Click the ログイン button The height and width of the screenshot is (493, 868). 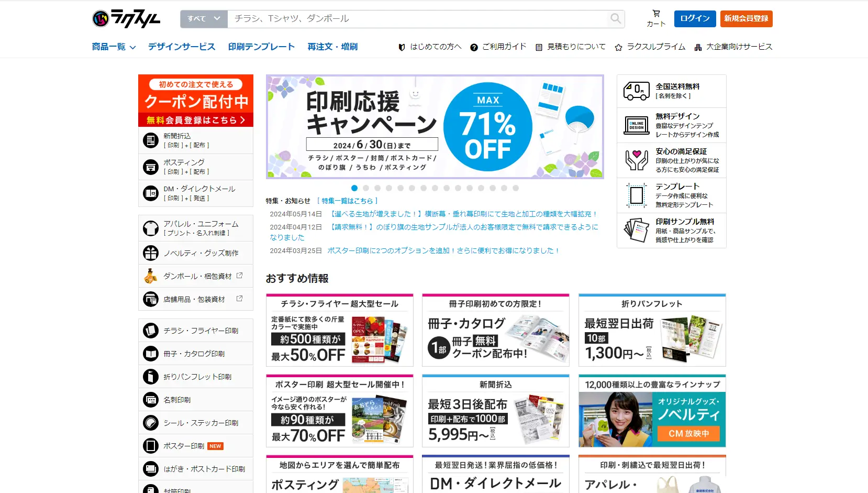tap(695, 18)
